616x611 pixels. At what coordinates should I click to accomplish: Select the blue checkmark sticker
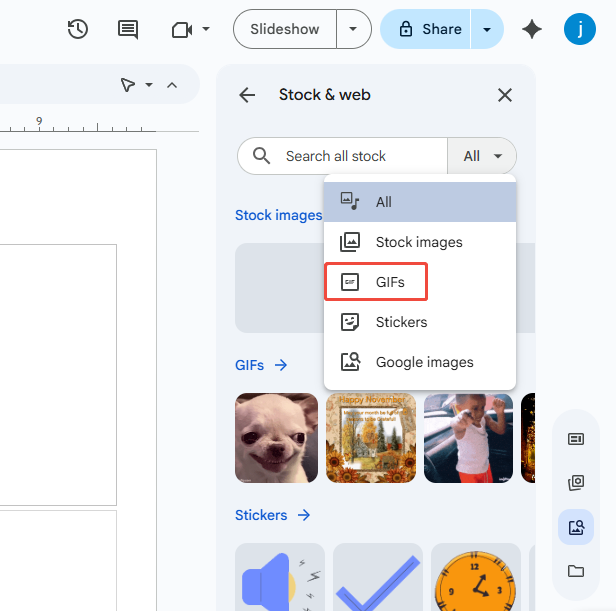tap(378, 577)
